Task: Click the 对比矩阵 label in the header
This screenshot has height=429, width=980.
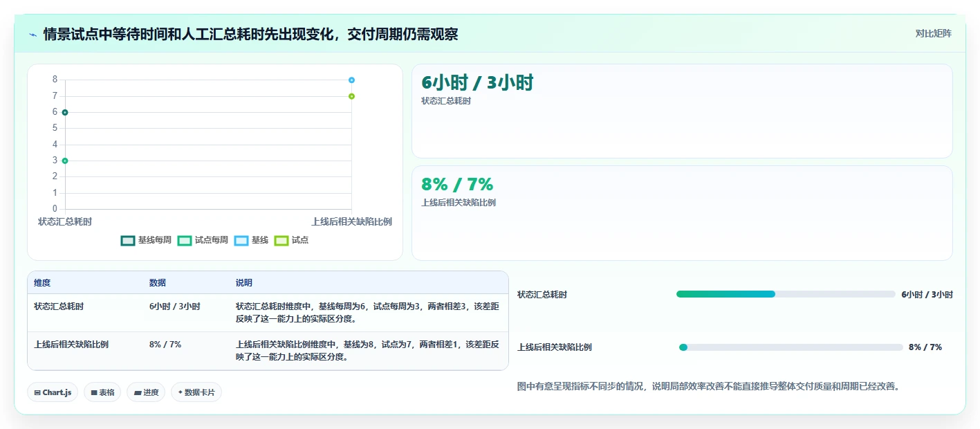Action: click(x=933, y=33)
